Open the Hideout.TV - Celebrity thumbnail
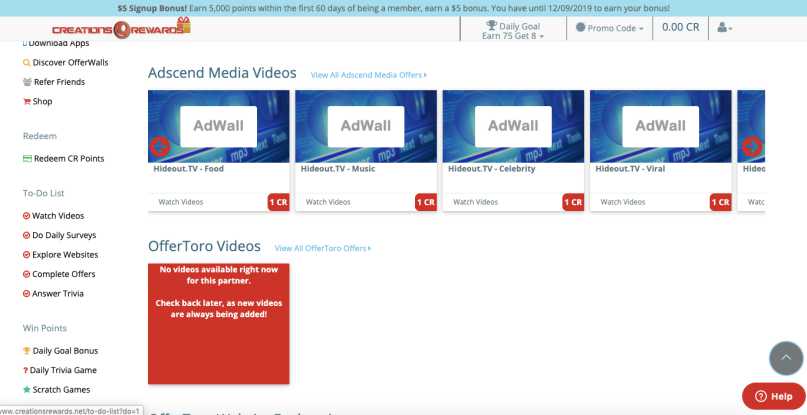 pyautogui.click(x=513, y=127)
